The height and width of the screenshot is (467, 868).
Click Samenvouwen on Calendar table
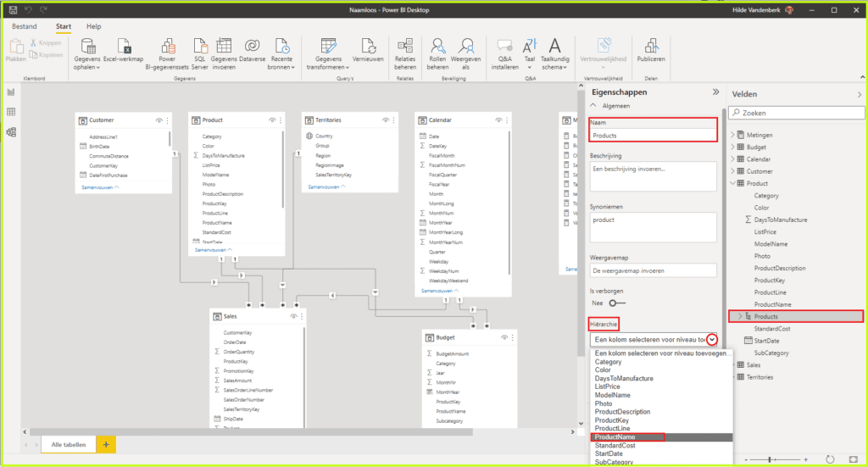[x=440, y=291]
